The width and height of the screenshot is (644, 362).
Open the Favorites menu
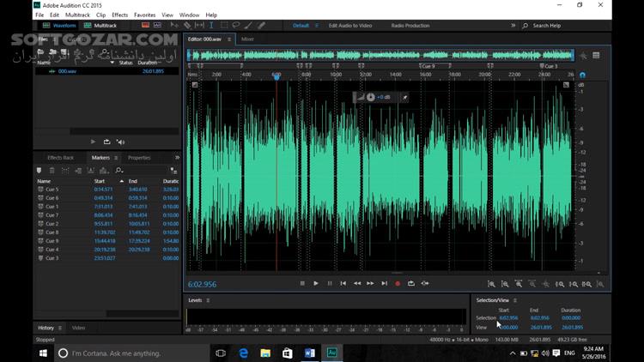coord(144,15)
